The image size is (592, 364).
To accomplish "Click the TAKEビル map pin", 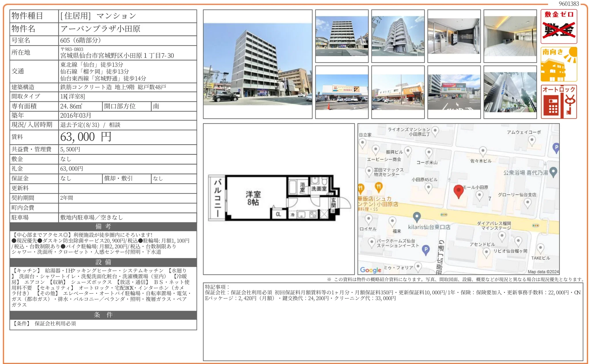I will 540,249.
